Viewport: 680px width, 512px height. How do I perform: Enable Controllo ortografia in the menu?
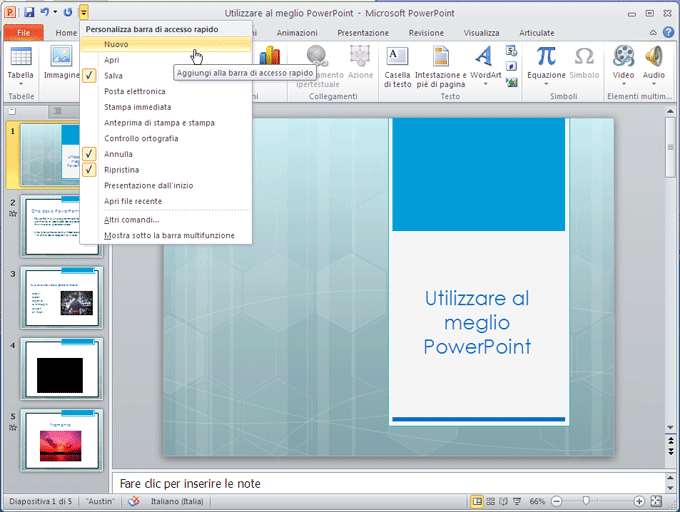point(165,138)
